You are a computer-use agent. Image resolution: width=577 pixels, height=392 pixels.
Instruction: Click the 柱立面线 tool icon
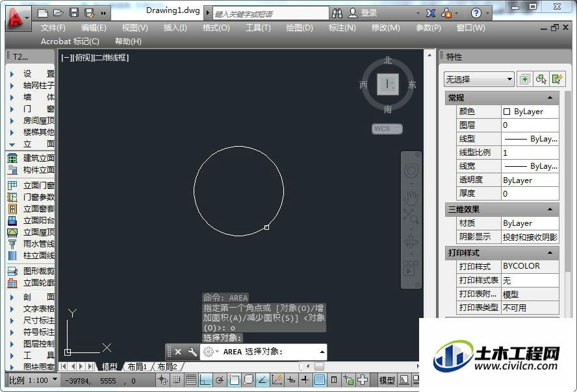pyautogui.click(x=12, y=255)
